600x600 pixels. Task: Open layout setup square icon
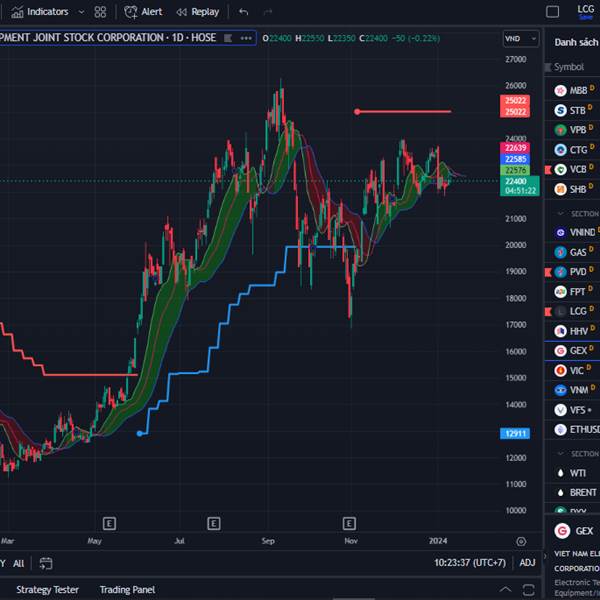(552, 12)
